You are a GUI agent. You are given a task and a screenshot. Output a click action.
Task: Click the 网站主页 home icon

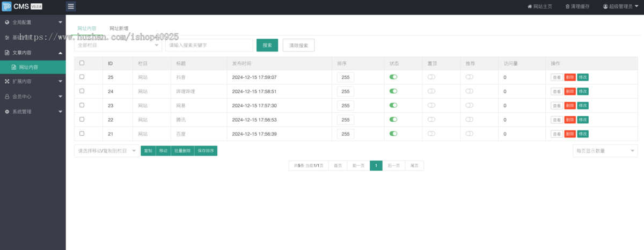pos(530,6)
